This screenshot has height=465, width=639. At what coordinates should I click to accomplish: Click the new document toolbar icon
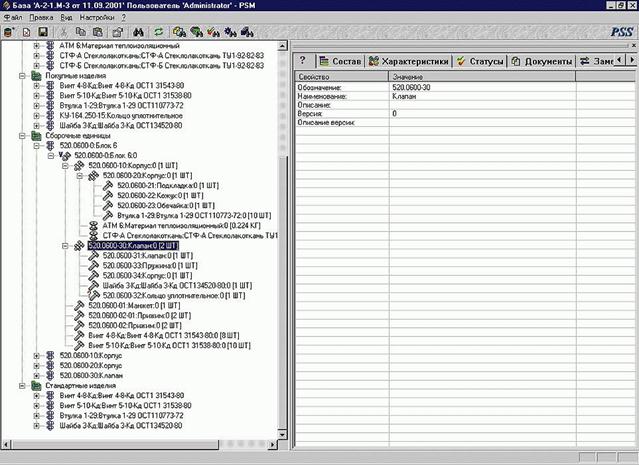click(26, 32)
